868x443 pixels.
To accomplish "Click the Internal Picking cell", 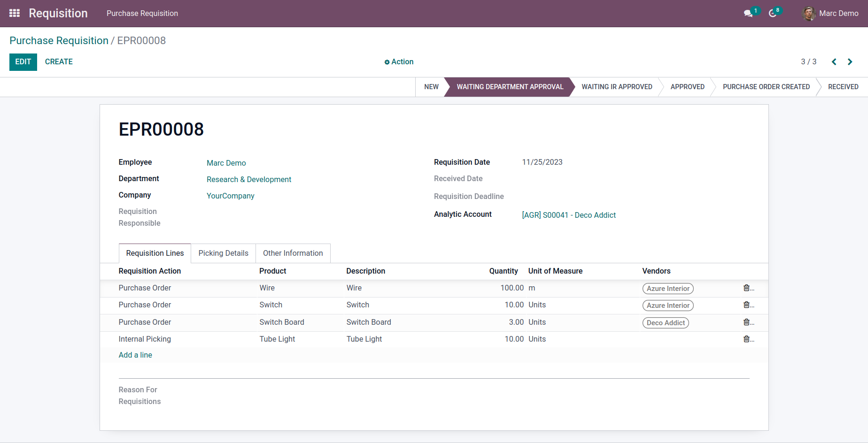I will pos(145,339).
